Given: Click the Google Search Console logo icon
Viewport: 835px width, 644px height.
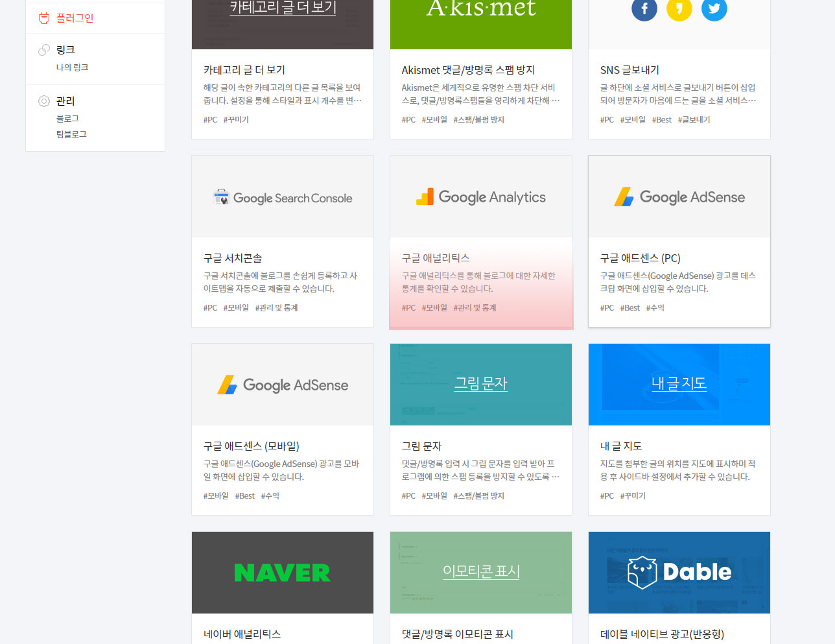Looking at the screenshot, I should point(222,197).
